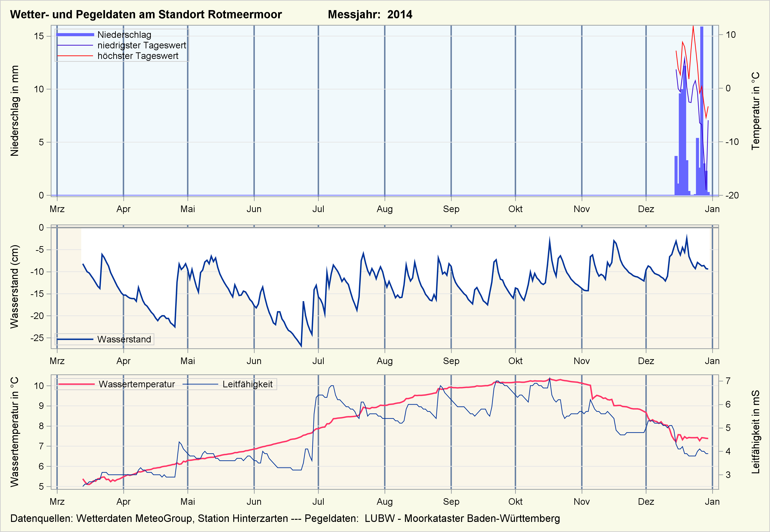Screen dimensions: 770x532
Task: Click the Wasserstand (cm) axis title
Action: (15, 287)
